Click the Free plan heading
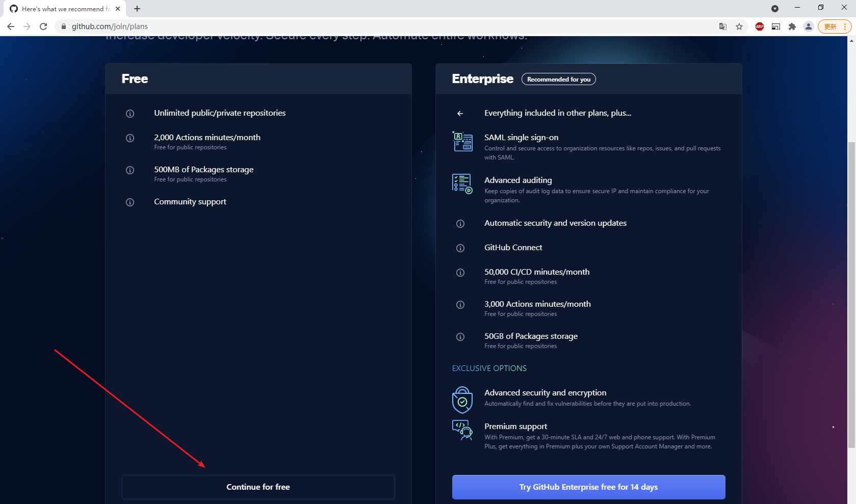The image size is (856, 504). [x=135, y=79]
